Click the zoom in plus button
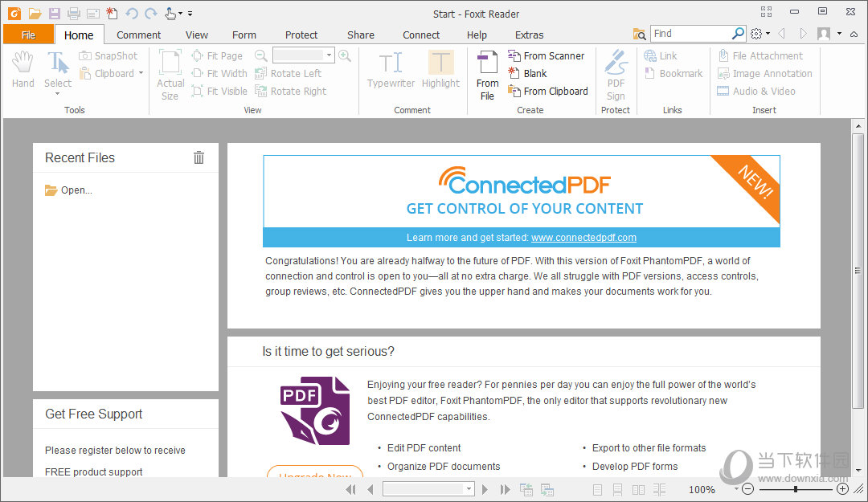 click(x=842, y=489)
